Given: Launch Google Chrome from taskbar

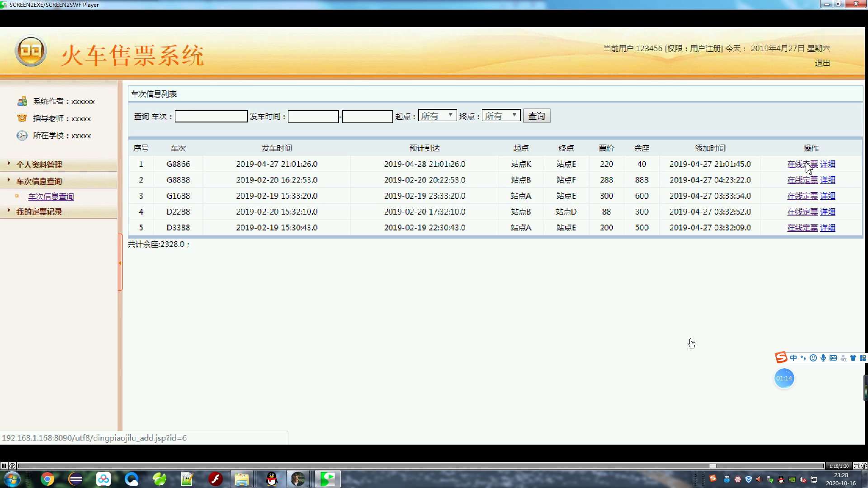Looking at the screenshot, I should point(47,479).
